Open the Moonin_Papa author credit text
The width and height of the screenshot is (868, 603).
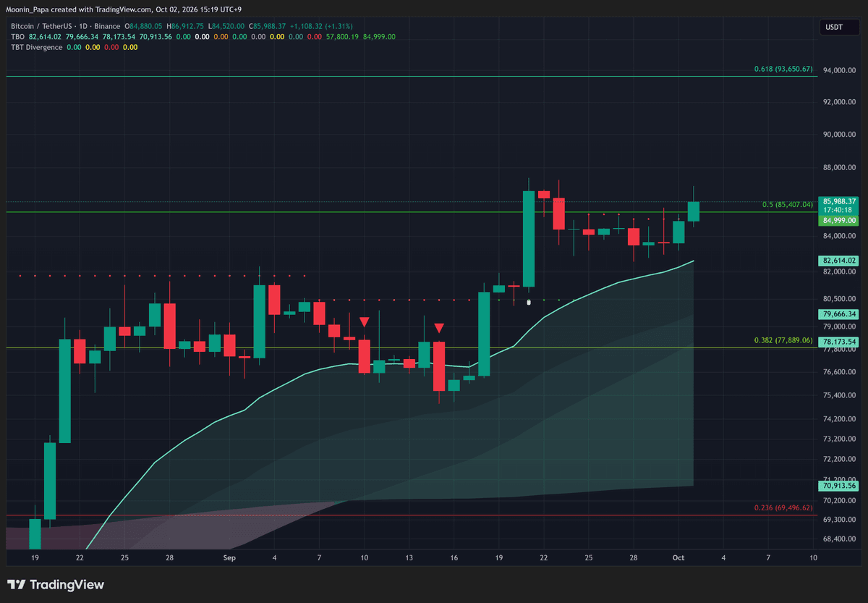(26, 9)
